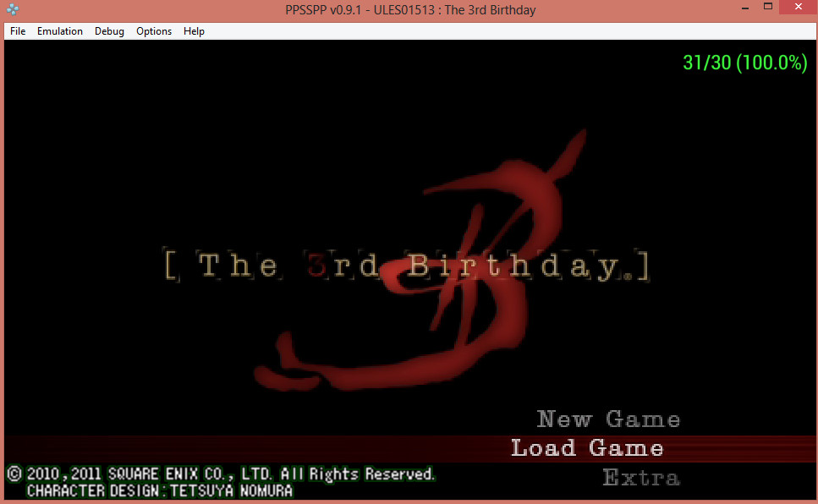Open the Emulation menu

pyautogui.click(x=60, y=31)
